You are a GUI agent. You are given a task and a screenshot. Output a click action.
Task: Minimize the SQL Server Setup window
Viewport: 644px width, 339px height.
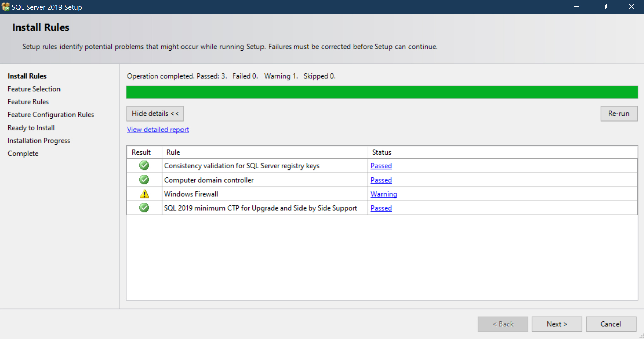(577, 7)
